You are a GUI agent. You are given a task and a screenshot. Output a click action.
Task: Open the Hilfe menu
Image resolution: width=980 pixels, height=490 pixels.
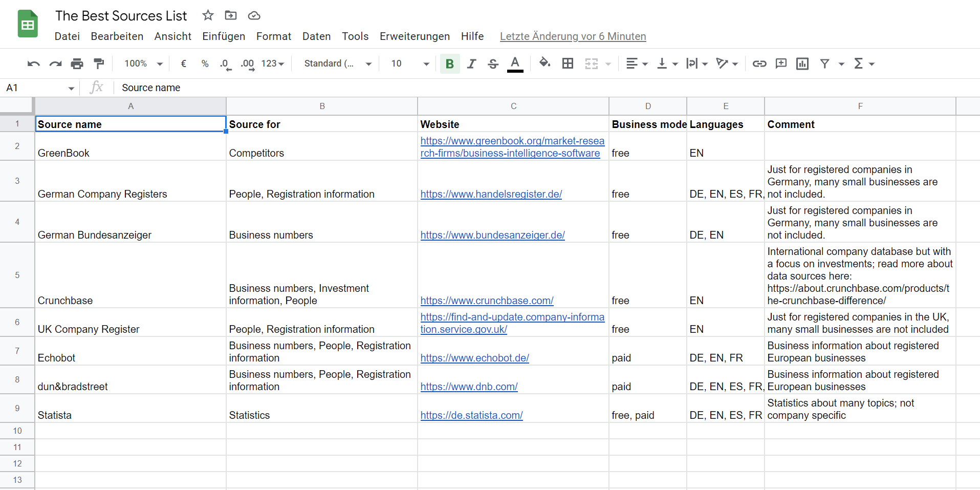pyautogui.click(x=472, y=36)
